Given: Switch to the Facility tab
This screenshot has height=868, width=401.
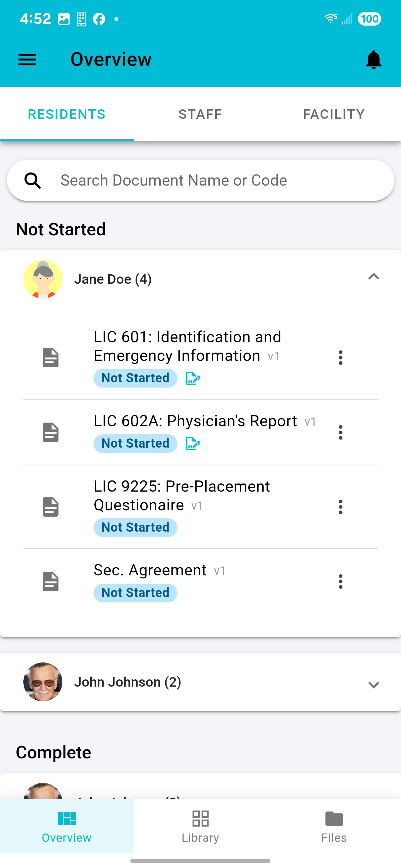Looking at the screenshot, I should coord(334,114).
